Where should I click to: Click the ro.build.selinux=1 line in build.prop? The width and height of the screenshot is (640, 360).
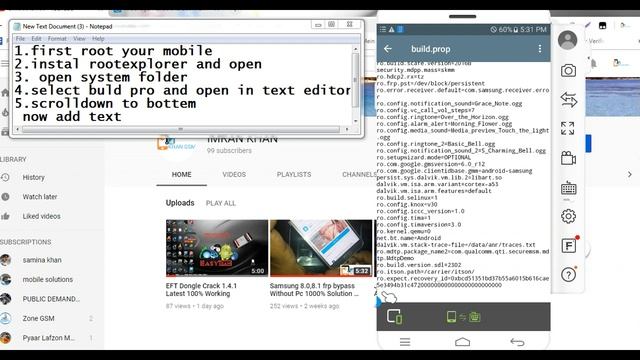pyautogui.click(x=407, y=198)
